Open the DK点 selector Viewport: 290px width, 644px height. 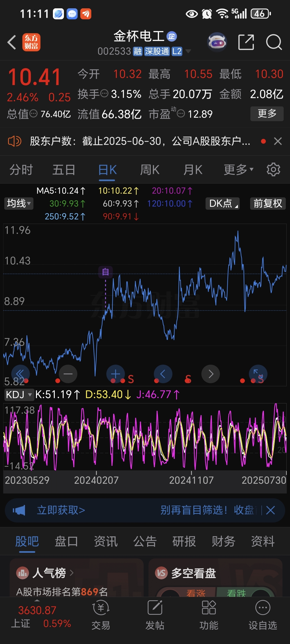point(223,203)
